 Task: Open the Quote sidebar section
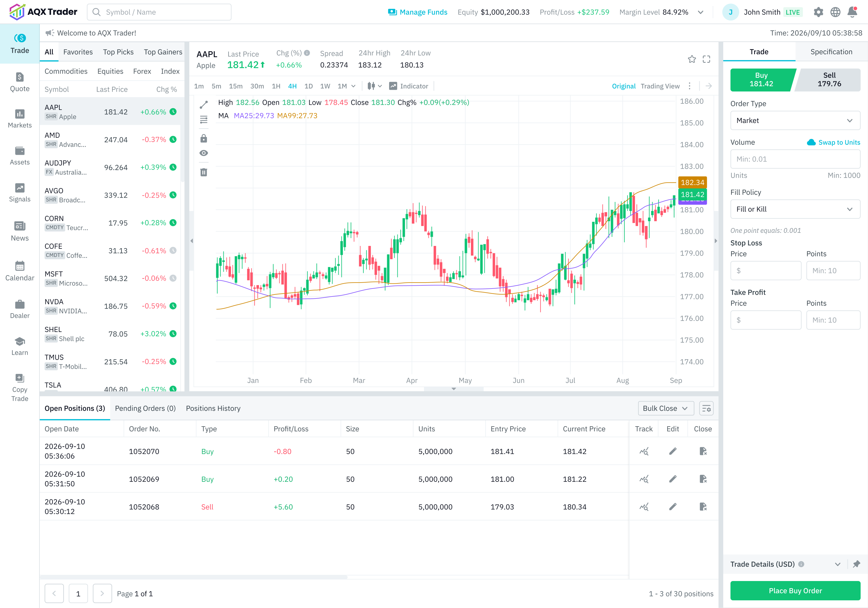(20, 82)
